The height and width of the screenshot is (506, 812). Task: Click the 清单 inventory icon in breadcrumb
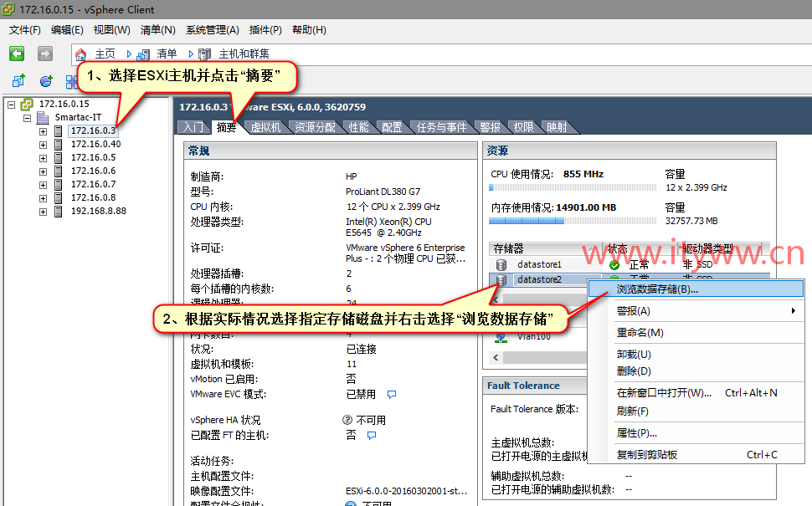tap(143, 54)
